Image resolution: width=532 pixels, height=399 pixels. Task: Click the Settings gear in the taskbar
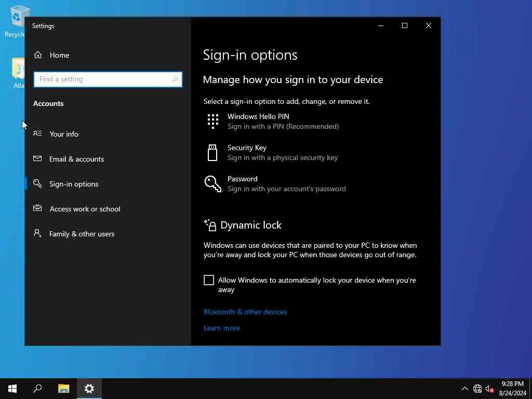[x=89, y=389]
